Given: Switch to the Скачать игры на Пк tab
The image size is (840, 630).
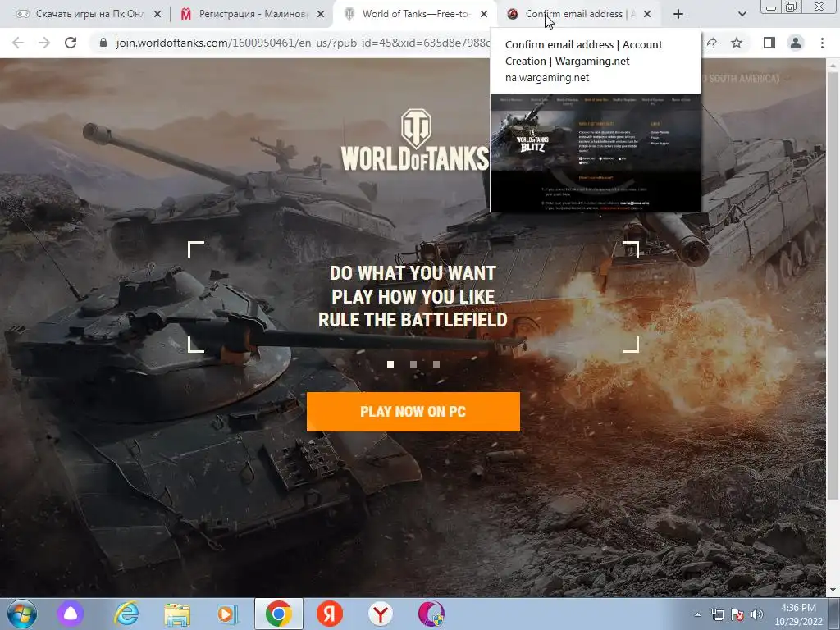Looking at the screenshot, I should tap(89, 14).
